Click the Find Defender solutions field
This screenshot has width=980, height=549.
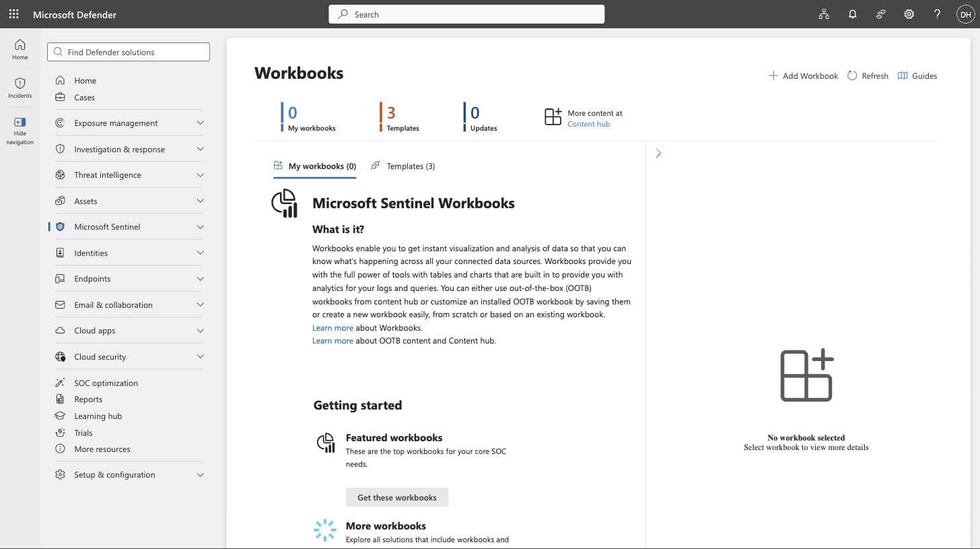[x=129, y=52]
